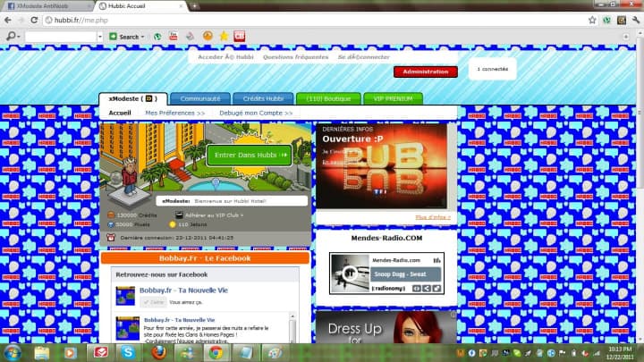Select the Accueil sub-menu item

click(x=120, y=113)
